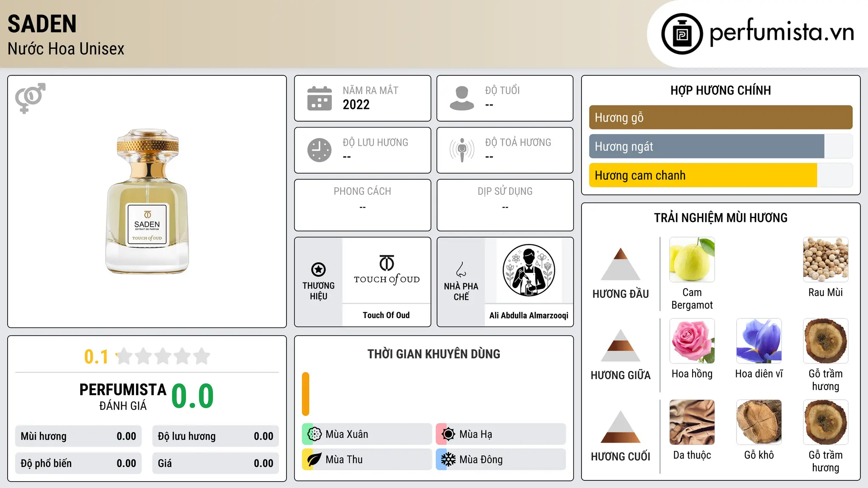The image size is (868, 488).
Task: Click the Mùa Hạ sun icon
Action: coord(448,434)
